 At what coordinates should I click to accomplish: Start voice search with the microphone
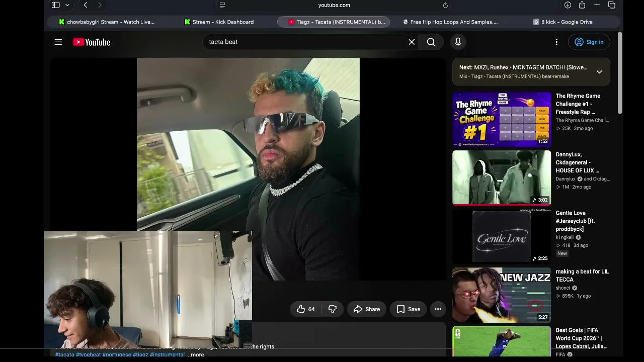pos(458,42)
